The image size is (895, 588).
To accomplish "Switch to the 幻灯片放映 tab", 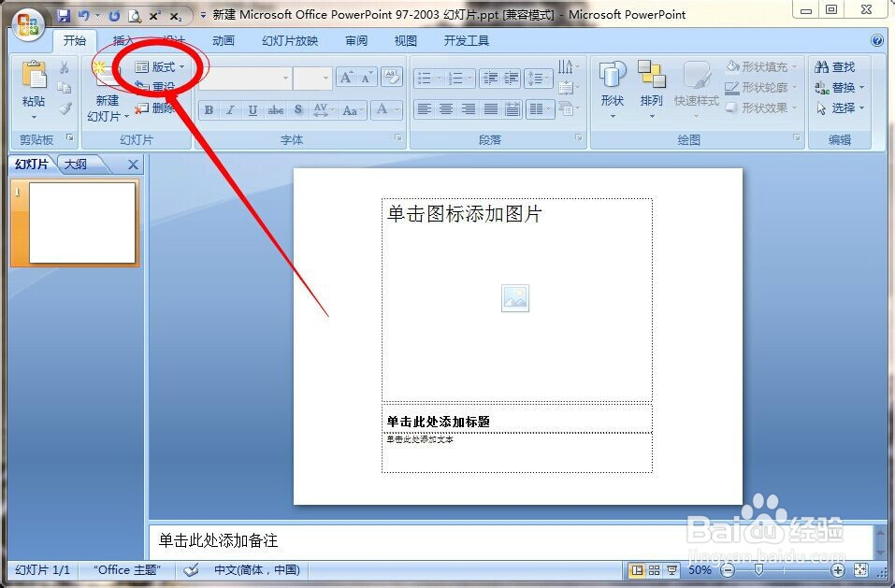I will coord(290,40).
